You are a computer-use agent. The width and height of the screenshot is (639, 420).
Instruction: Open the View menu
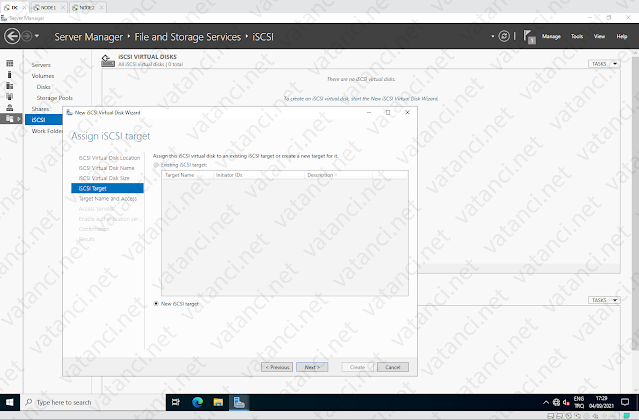pyautogui.click(x=599, y=36)
